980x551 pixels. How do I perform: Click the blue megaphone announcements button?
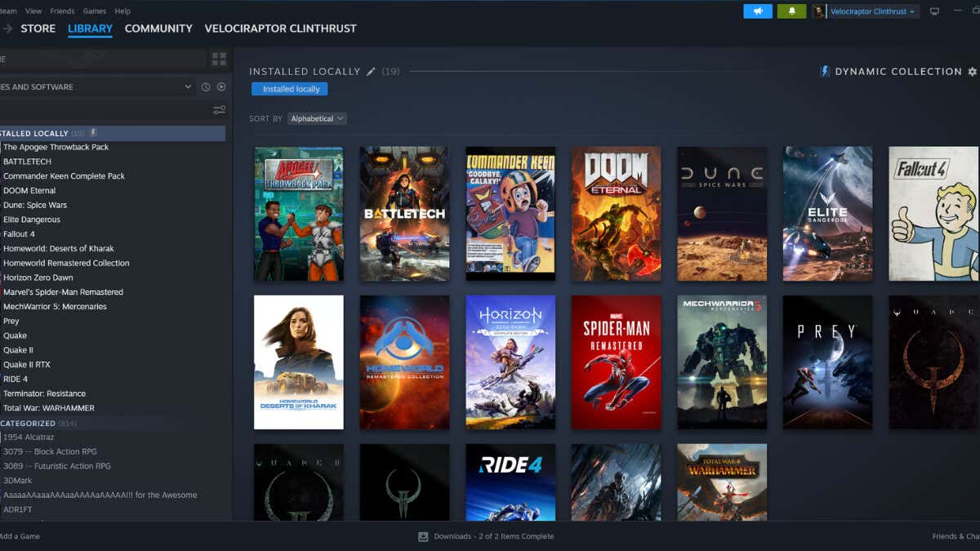coord(757,11)
